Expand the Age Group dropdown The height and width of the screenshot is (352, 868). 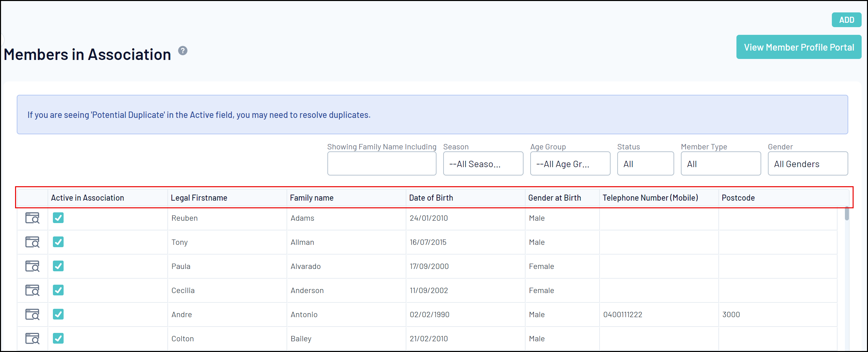point(570,164)
